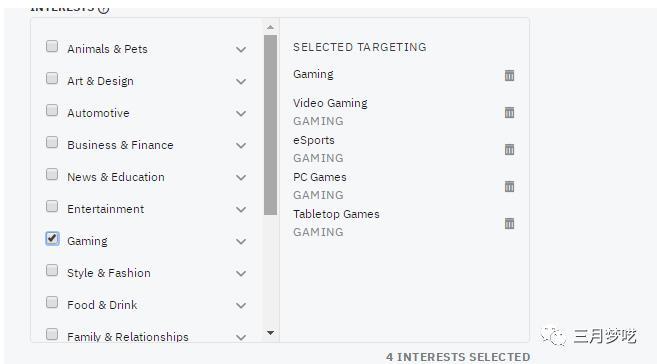Screen dimensions: 657x364
Task: Expand Gaming subcategories chevron
Action: click(x=241, y=242)
